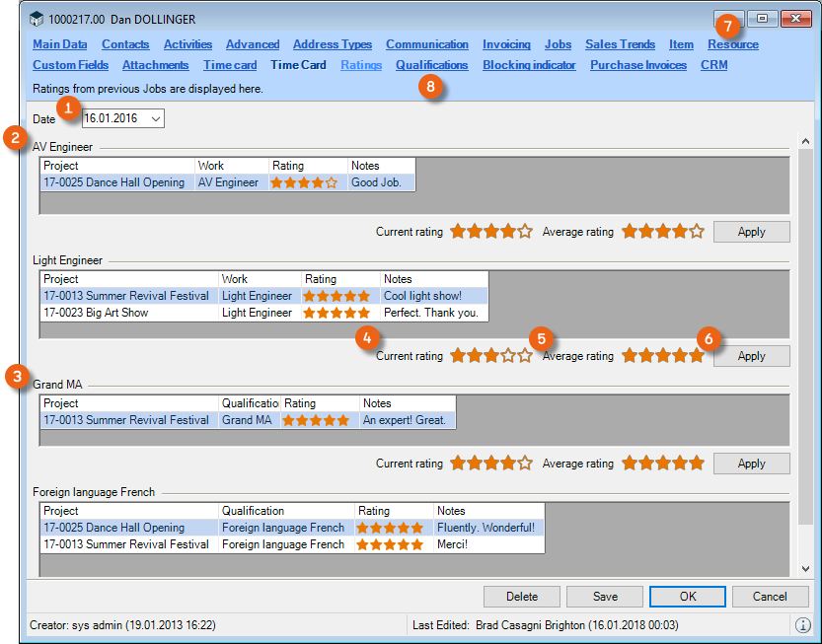Open the Blocking indicator tab
The height and width of the screenshot is (644, 822).
click(529, 65)
